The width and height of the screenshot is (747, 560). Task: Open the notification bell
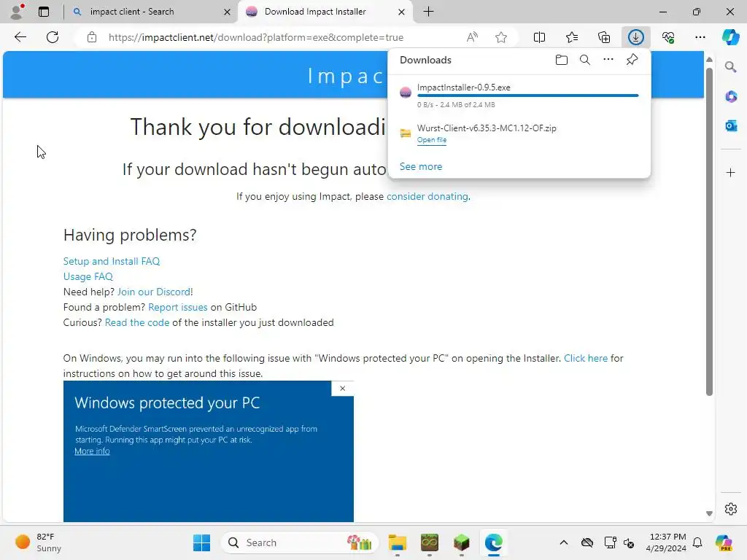coord(697,542)
